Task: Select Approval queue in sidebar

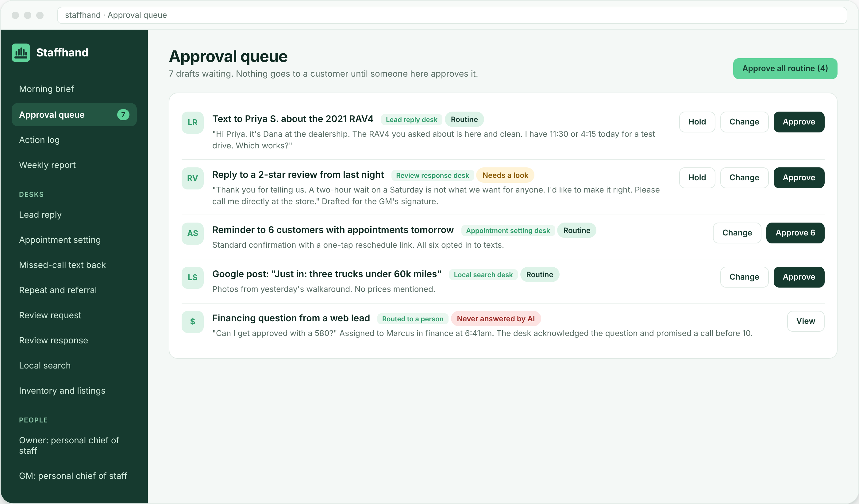Action: [x=74, y=115]
